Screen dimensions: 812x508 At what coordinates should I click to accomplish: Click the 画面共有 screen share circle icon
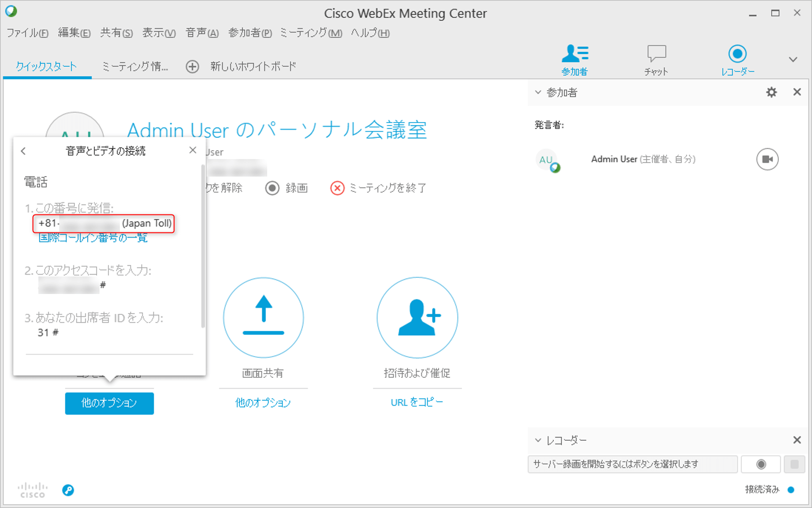tap(263, 317)
